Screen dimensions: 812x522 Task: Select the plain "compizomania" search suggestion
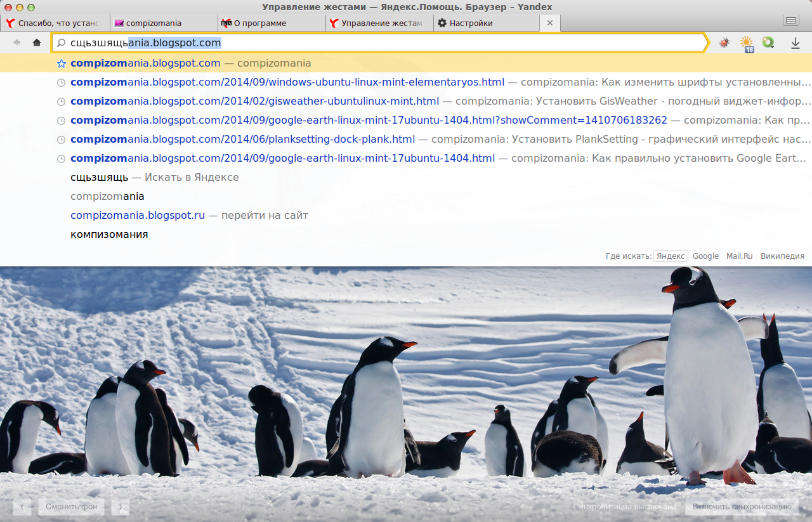(406, 197)
